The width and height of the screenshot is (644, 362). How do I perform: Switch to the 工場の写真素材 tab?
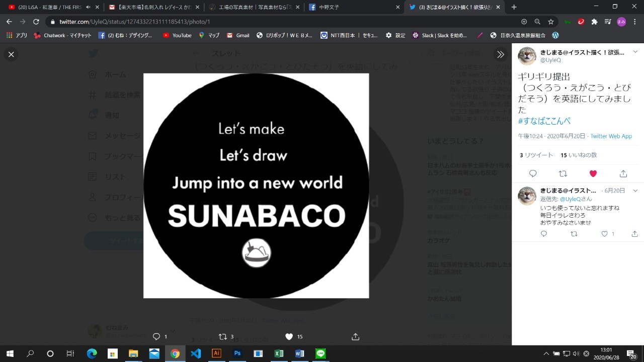point(254,7)
